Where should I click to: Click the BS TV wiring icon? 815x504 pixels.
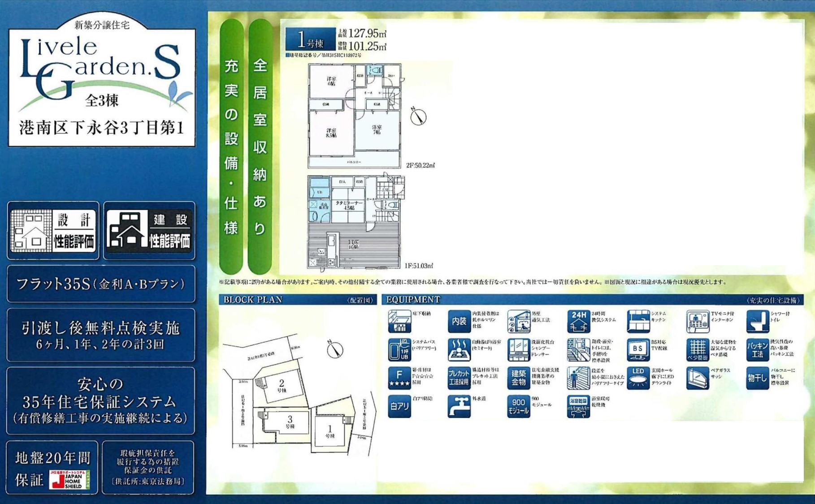(x=637, y=349)
